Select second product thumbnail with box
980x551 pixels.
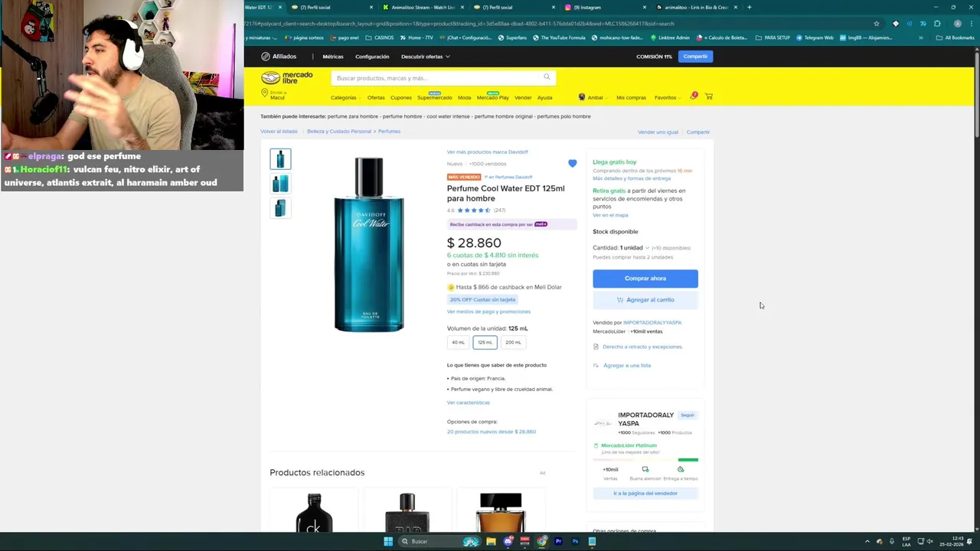click(x=280, y=183)
